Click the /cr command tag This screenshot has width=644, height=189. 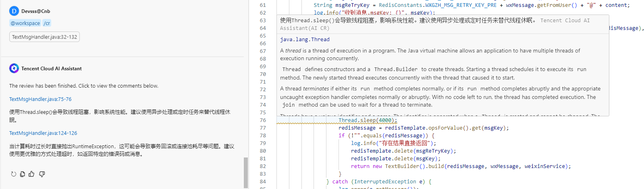pos(47,23)
